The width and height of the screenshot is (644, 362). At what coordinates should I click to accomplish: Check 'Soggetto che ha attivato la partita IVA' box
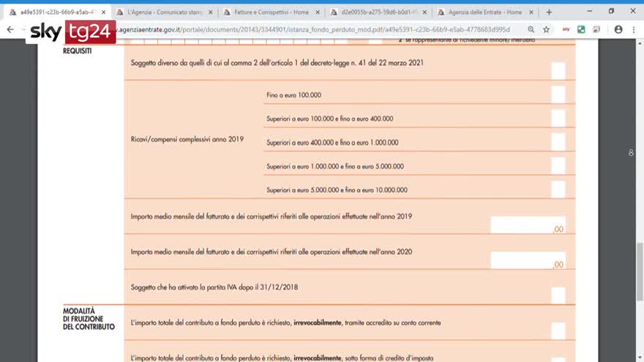pos(558,295)
